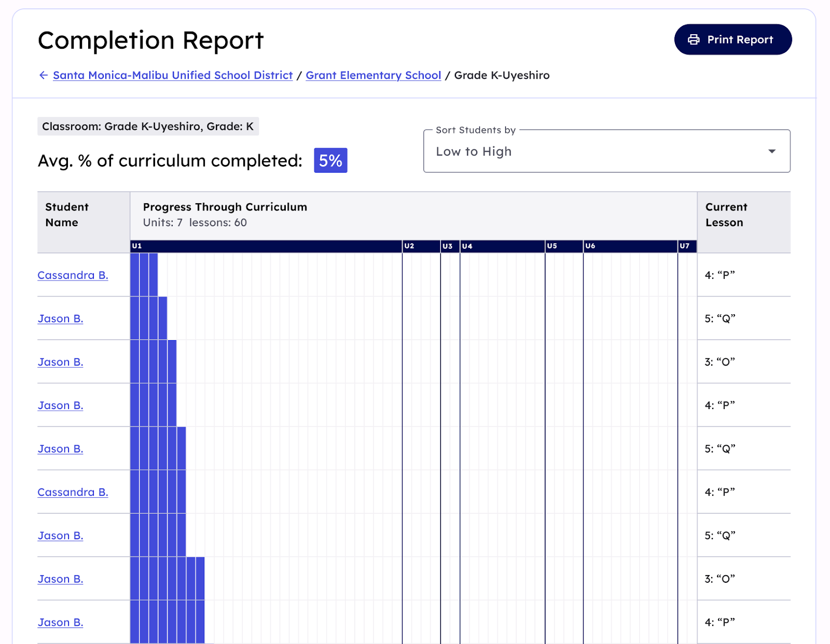
Task: Click the U6 unit marker
Action: [x=590, y=246]
